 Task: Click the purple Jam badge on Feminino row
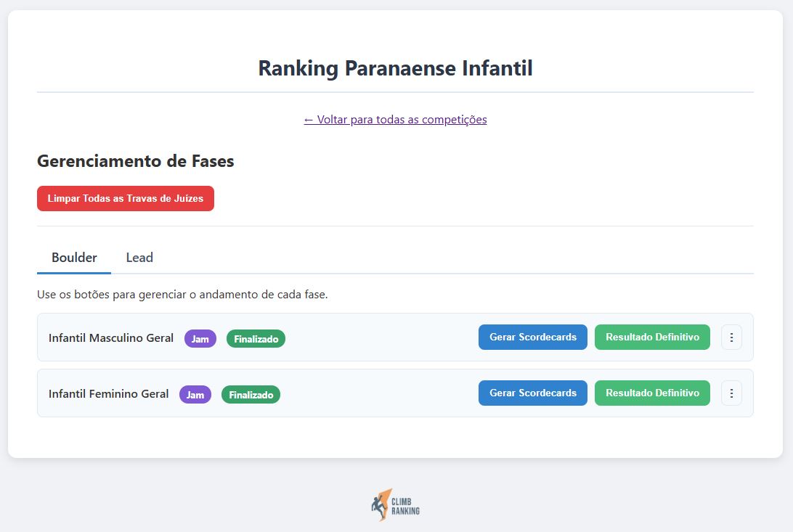[x=195, y=394]
